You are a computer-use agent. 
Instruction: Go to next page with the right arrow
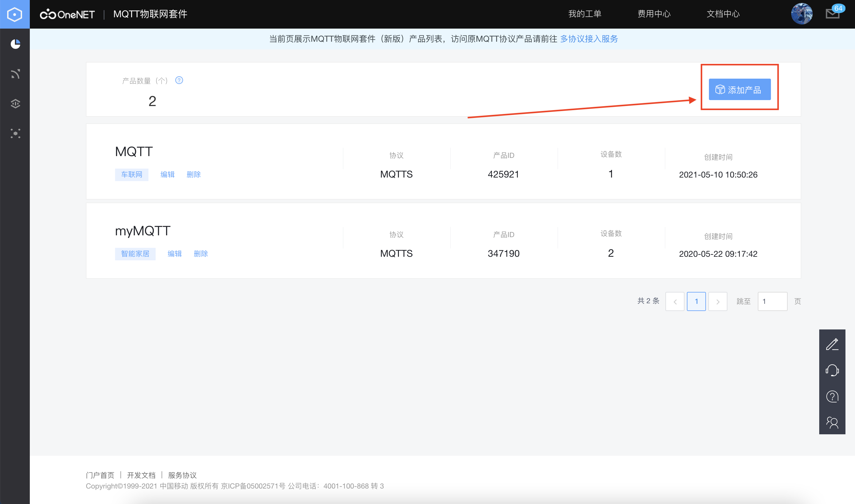[718, 301]
